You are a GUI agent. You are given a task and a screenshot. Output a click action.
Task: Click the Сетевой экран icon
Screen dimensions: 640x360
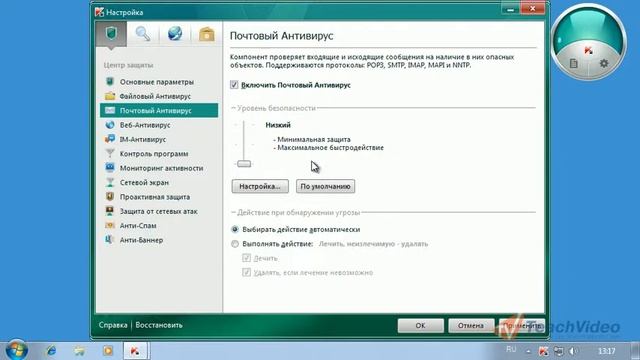(x=110, y=182)
